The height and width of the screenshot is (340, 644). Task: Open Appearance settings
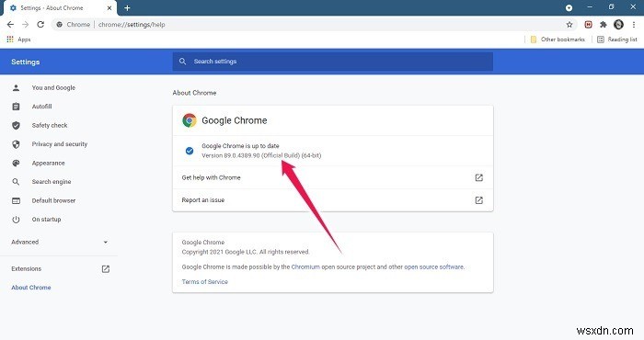[x=49, y=164]
